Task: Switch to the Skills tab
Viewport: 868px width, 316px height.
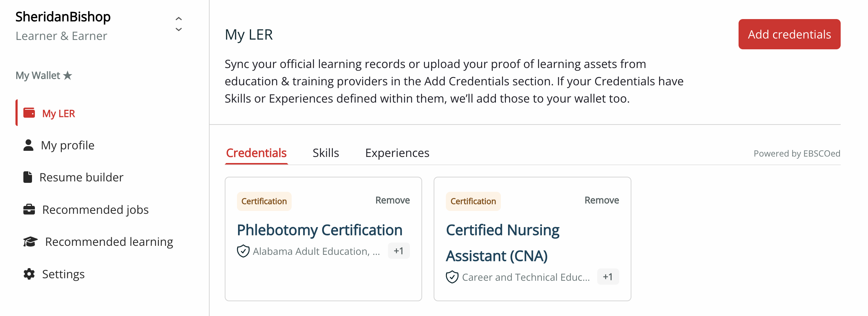Action: [x=326, y=153]
